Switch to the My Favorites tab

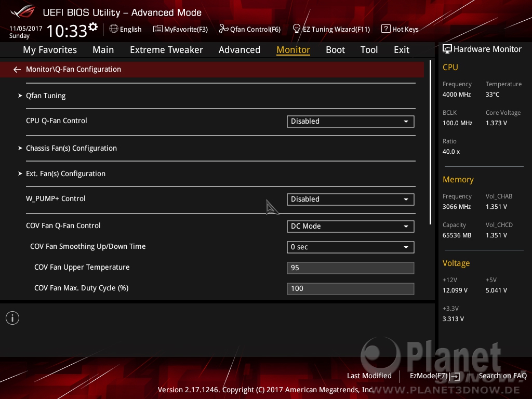click(x=50, y=50)
